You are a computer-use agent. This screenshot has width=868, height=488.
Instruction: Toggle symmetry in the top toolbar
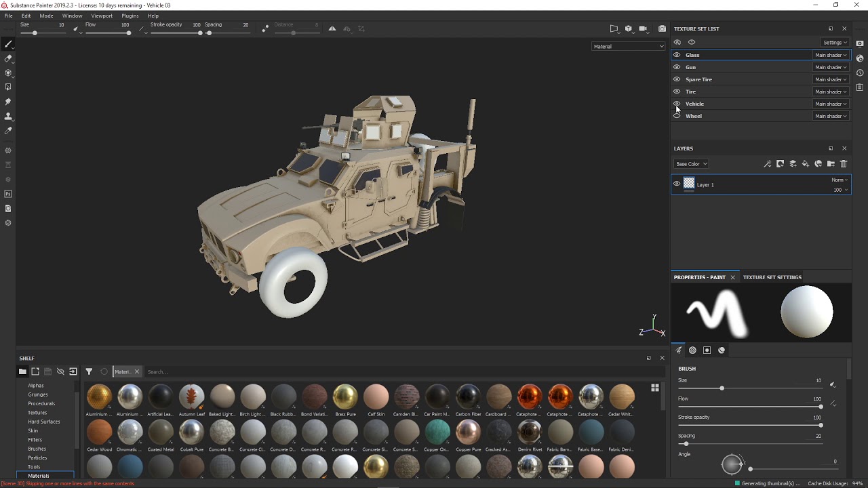(x=332, y=28)
